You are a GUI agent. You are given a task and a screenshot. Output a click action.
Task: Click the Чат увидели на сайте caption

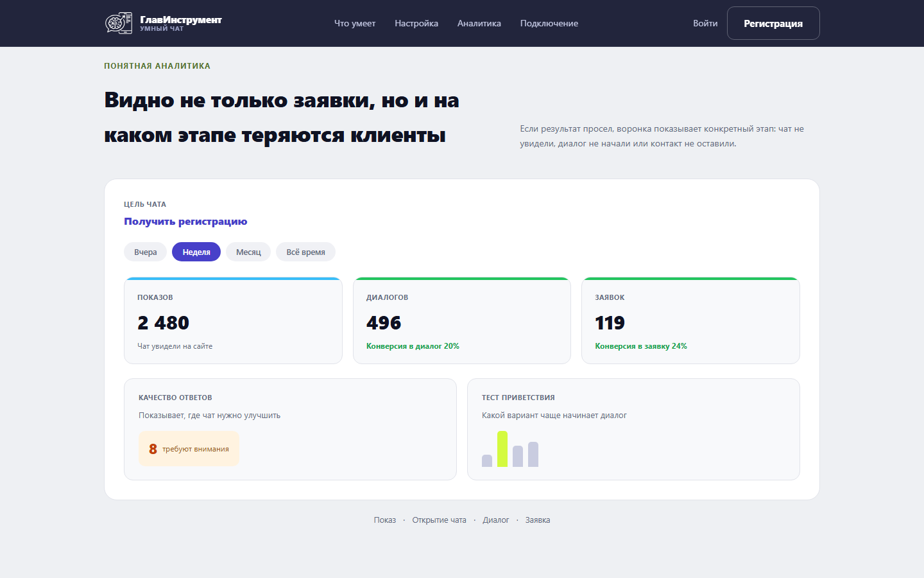click(x=175, y=346)
